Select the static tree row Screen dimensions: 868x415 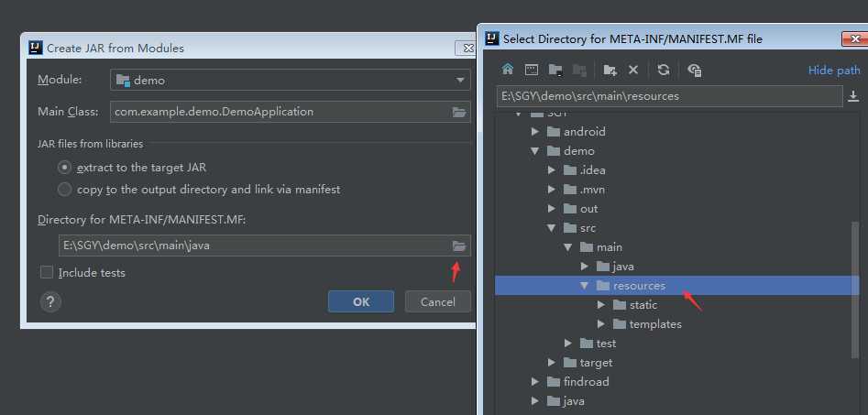pos(676,305)
